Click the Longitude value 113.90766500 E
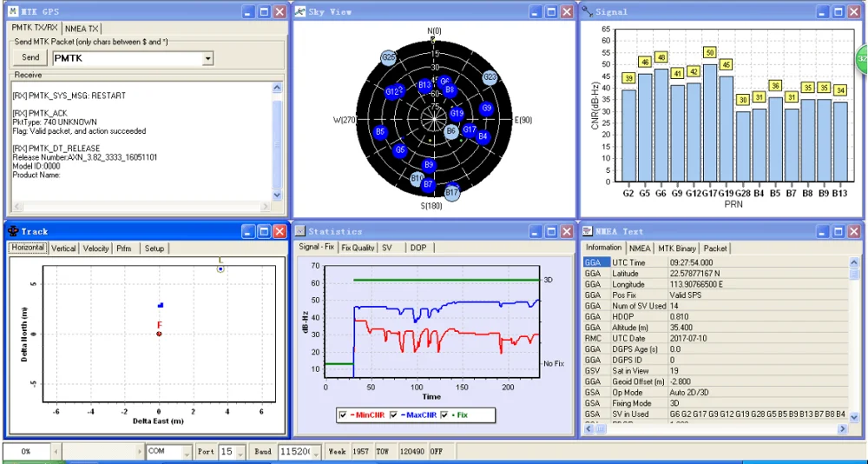The width and height of the screenshot is (868, 464). pyautogui.click(x=696, y=284)
